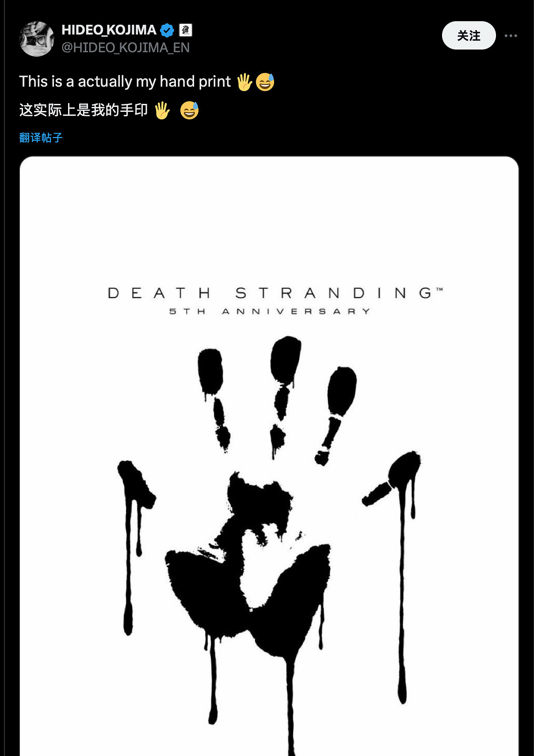Image resolution: width=534 pixels, height=756 pixels.
Task: Click the 5TH ANNIVERSARY subtitle in image
Action: coord(270,311)
